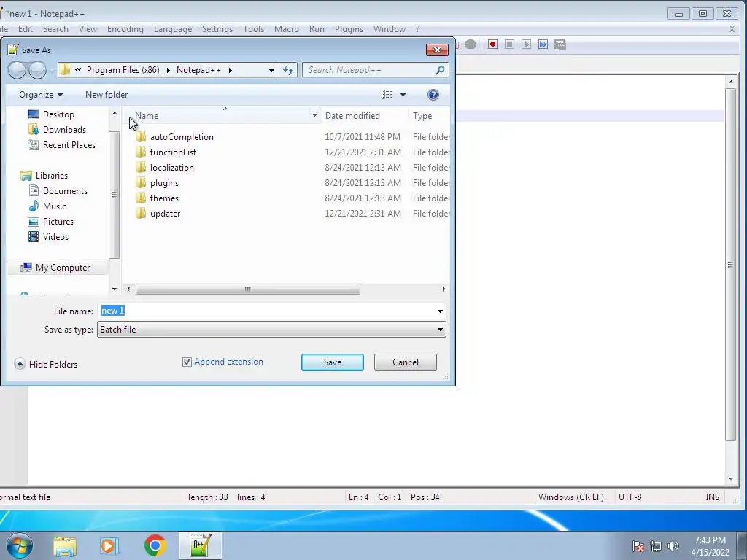The image size is (747, 560).
Task: Select Desktop in the navigation pane
Action: [x=58, y=114]
